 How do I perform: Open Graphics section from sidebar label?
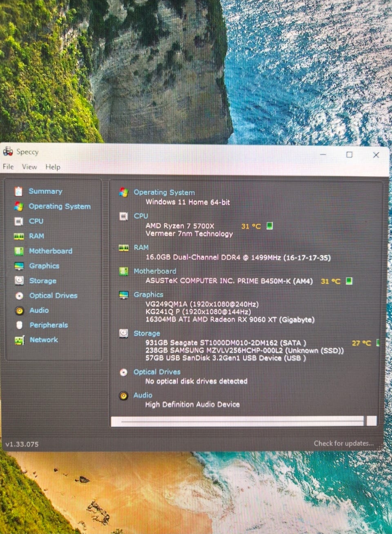44,266
